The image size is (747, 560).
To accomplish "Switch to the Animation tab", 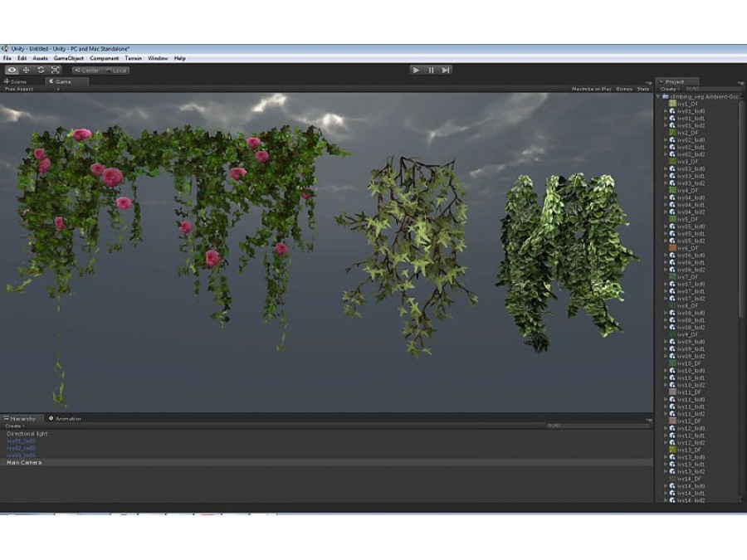I will point(66,419).
